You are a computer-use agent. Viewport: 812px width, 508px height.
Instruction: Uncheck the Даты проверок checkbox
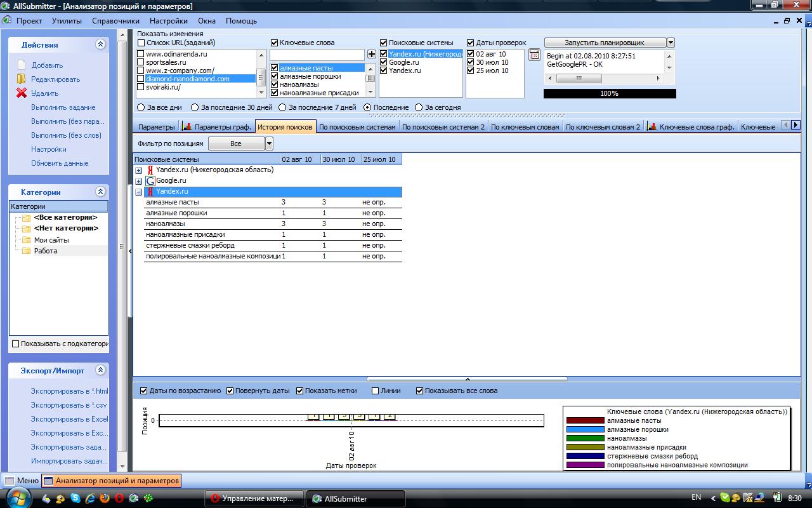(471, 43)
